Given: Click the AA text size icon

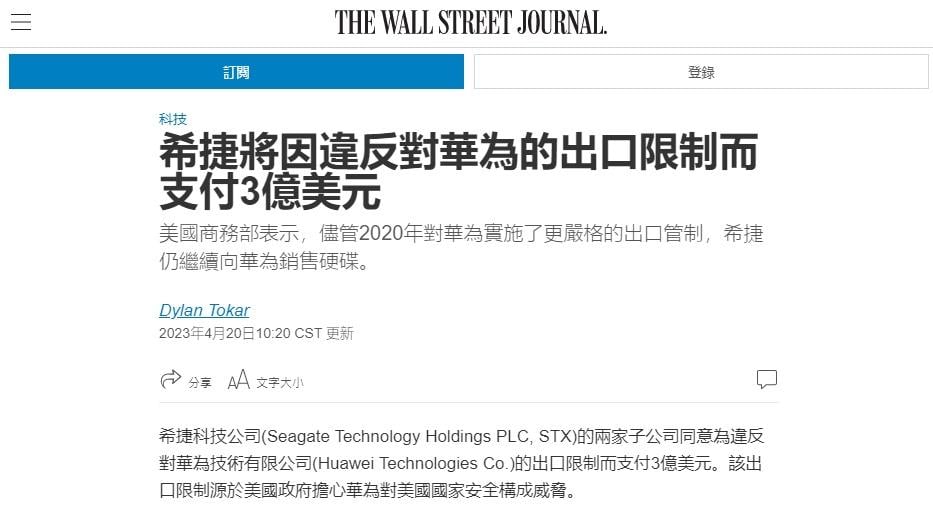Looking at the screenshot, I should [239, 380].
